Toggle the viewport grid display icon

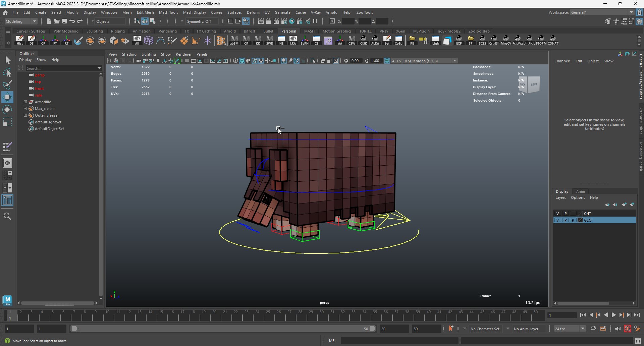pyautogui.click(x=187, y=61)
